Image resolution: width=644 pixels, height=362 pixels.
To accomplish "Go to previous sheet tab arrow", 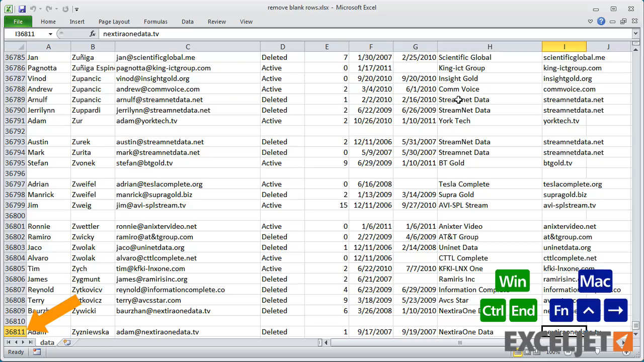I will coord(16,342).
